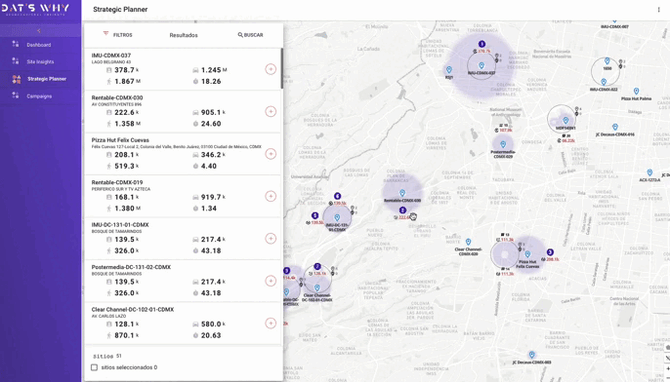Click the Strategic Planner page title
Screen dimensions: 670x382
pyautogui.click(x=120, y=9)
